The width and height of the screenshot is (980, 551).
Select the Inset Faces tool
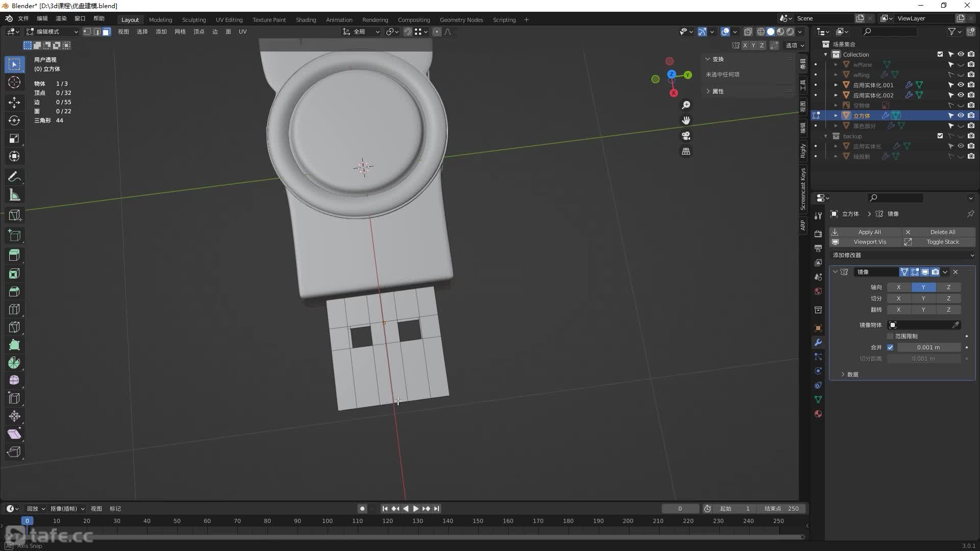coord(14,273)
